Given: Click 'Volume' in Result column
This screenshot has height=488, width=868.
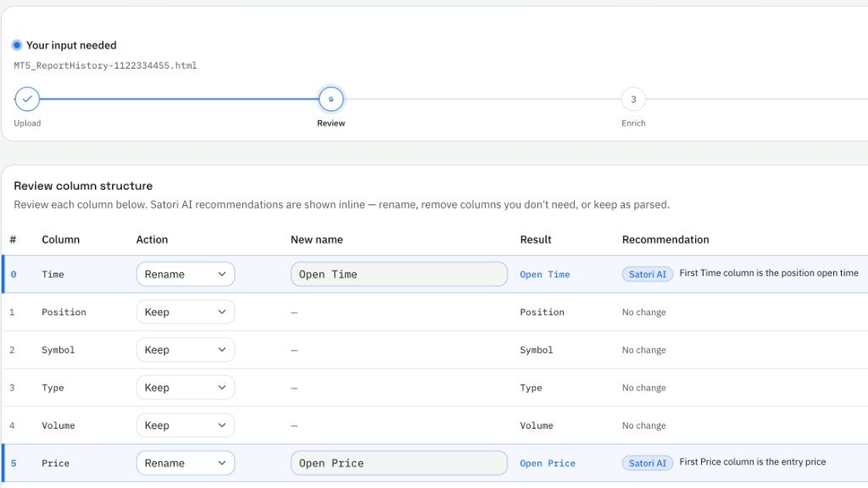Looking at the screenshot, I should [537, 425].
